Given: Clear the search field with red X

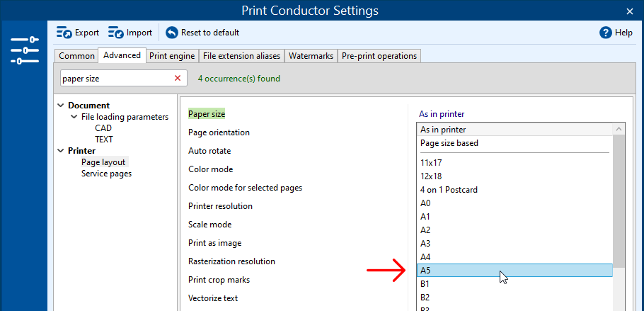Looking at the screenshot, I should pyautogui.click(x=178, y=78).
